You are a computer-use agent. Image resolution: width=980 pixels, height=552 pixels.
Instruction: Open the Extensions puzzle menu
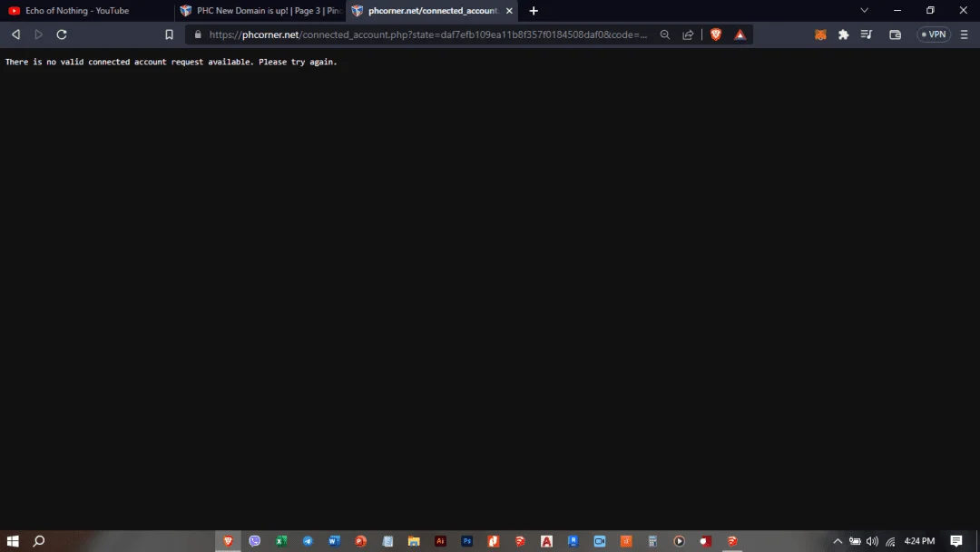pos(843,35)
